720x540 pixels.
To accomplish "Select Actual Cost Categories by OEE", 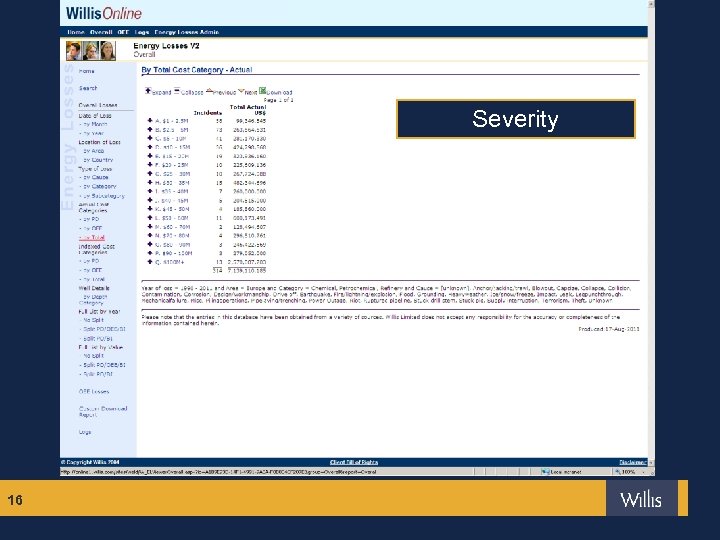I will (x=92, y=229).
